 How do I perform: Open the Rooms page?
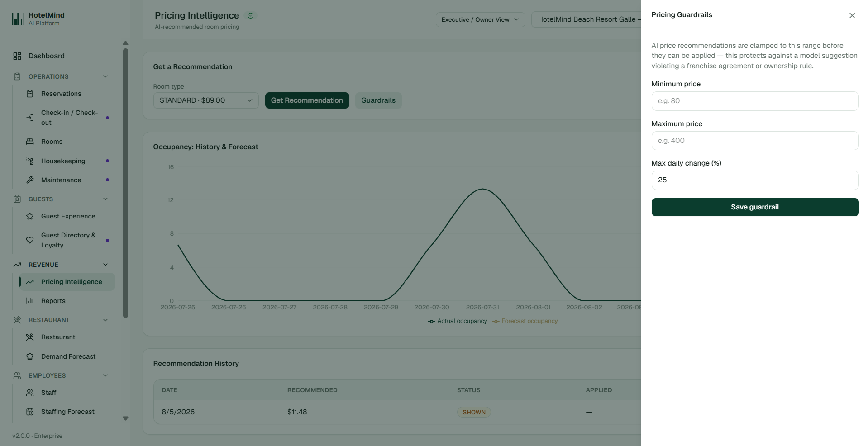coord(68,142)
